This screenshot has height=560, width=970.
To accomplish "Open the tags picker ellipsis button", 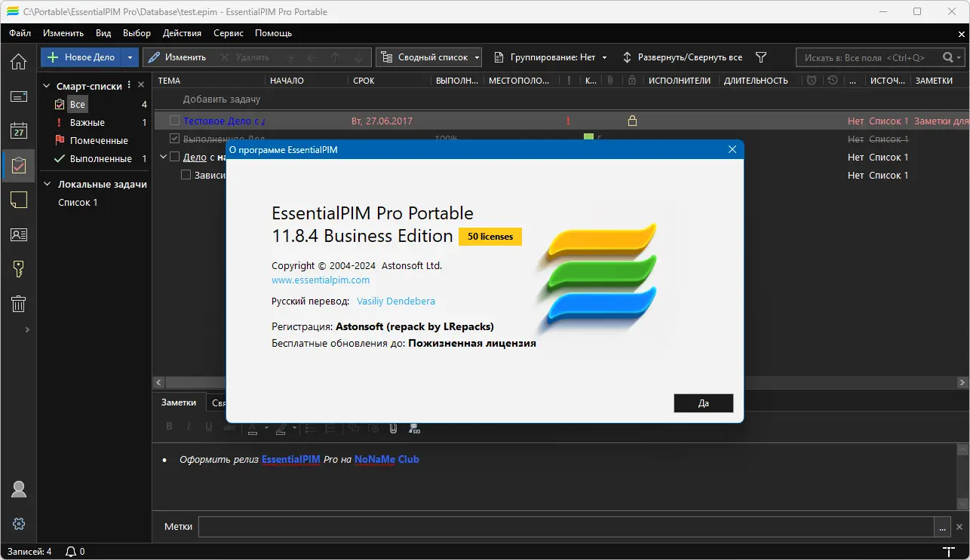I will coord(942,527).
